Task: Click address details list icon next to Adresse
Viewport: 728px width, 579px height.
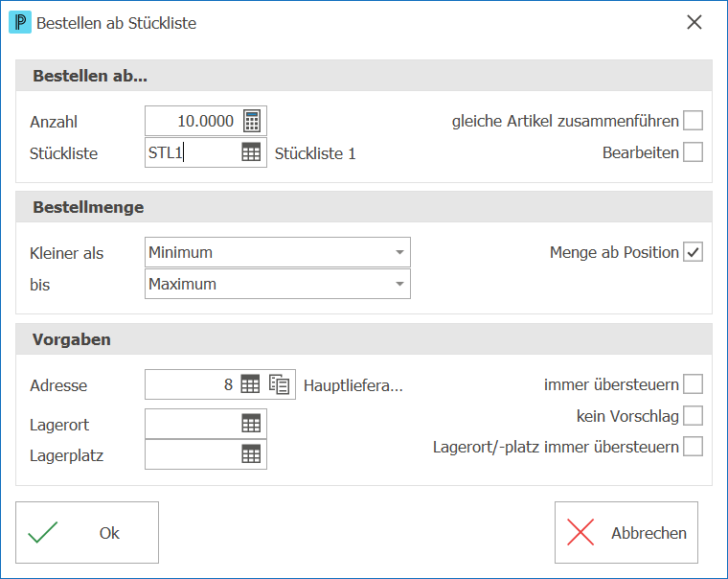Action: [x=279, y=384]
